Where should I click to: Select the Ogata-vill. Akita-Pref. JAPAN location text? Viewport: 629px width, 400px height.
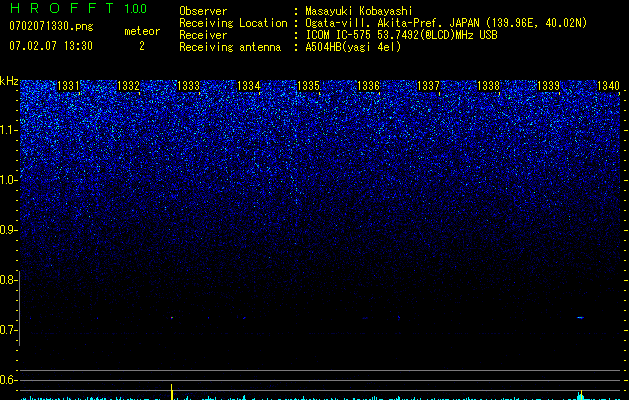coord(446,23)
